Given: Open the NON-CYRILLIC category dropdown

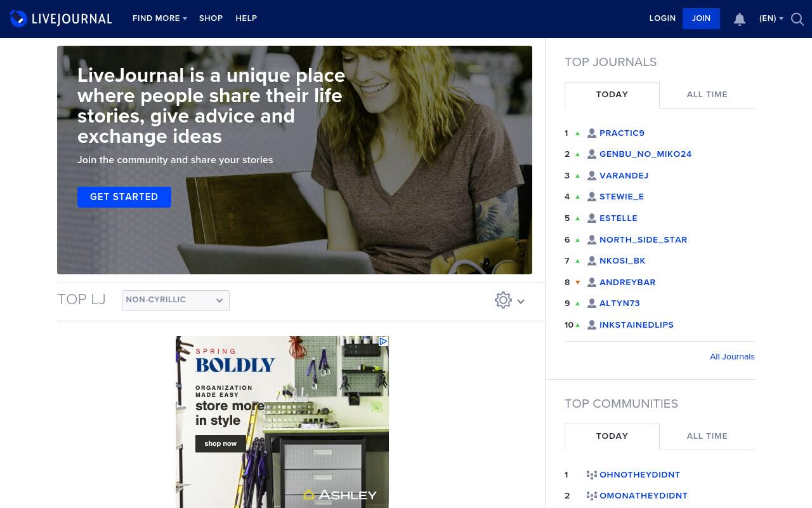Looking at the screenshot, I should click(176, 300).
